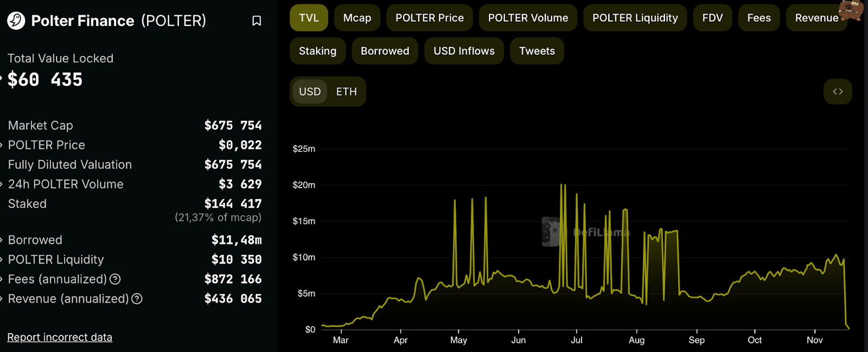
Task: Show the Borrowed series chart toggle
Action: tap(385, 51)
